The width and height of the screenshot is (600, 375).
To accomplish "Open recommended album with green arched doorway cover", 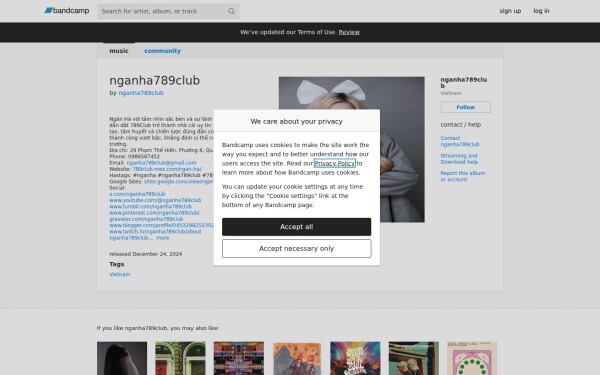I will [x=180, y=358].
